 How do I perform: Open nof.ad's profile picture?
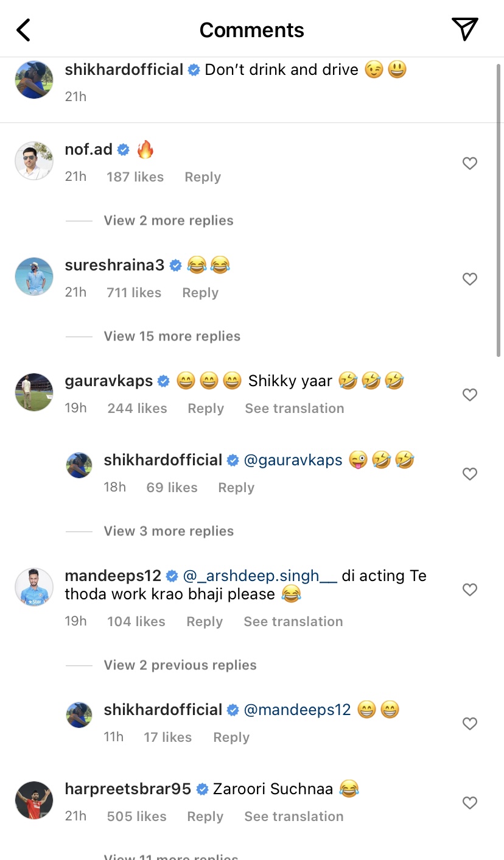pyautogui.click(x=34, y=161)
